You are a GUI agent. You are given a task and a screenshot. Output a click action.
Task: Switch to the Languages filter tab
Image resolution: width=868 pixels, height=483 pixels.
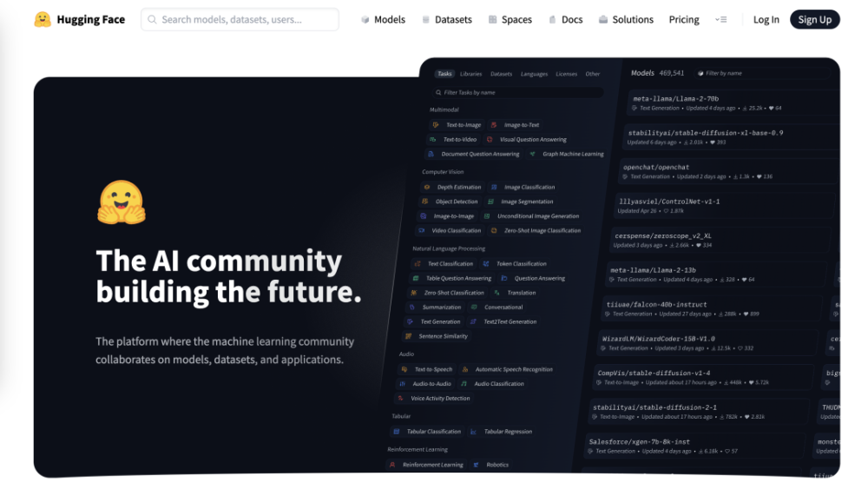pyautogui.click(x=534, y=74)
